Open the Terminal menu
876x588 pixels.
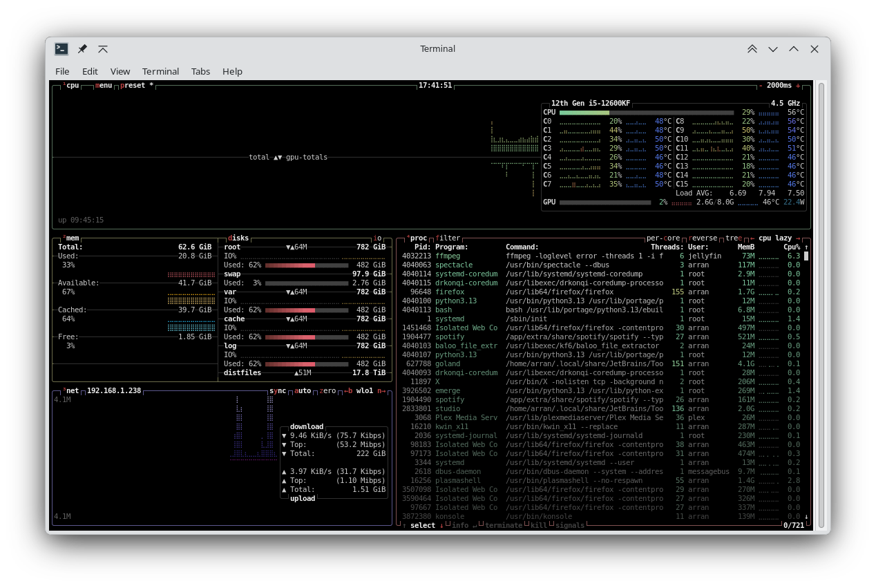pyautogui.click(x=160, y=71)
